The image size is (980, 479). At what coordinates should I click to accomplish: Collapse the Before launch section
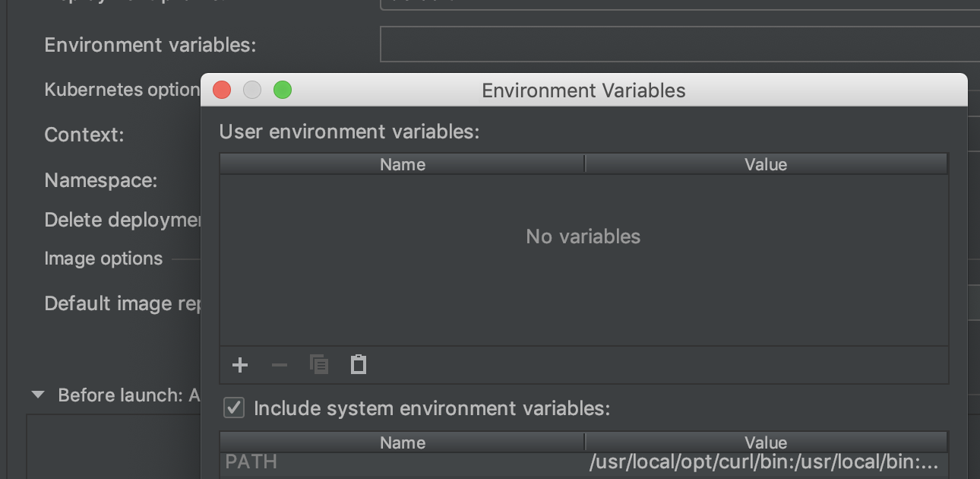pyautogui.click(x=36, y=395)
